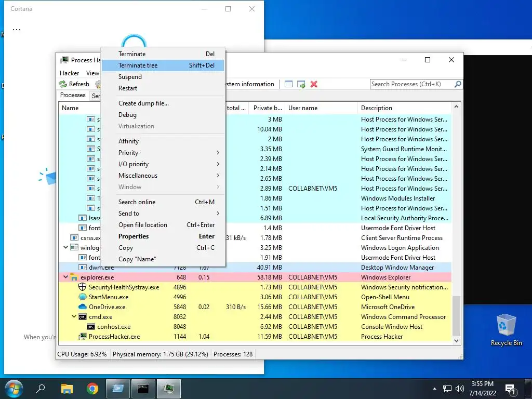Click the process list scroll-up arrow
The width and height of the screenshot is (532, 399).
456,107
